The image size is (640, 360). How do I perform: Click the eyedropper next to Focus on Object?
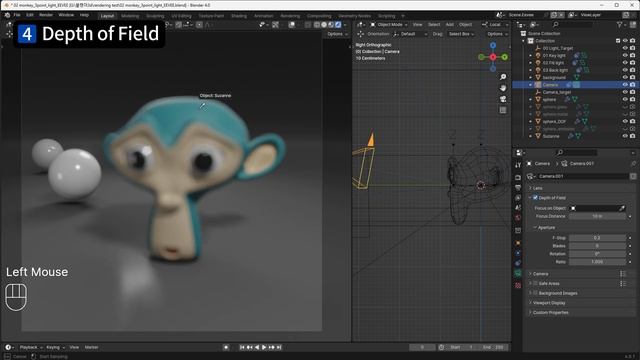click(622, 208)
